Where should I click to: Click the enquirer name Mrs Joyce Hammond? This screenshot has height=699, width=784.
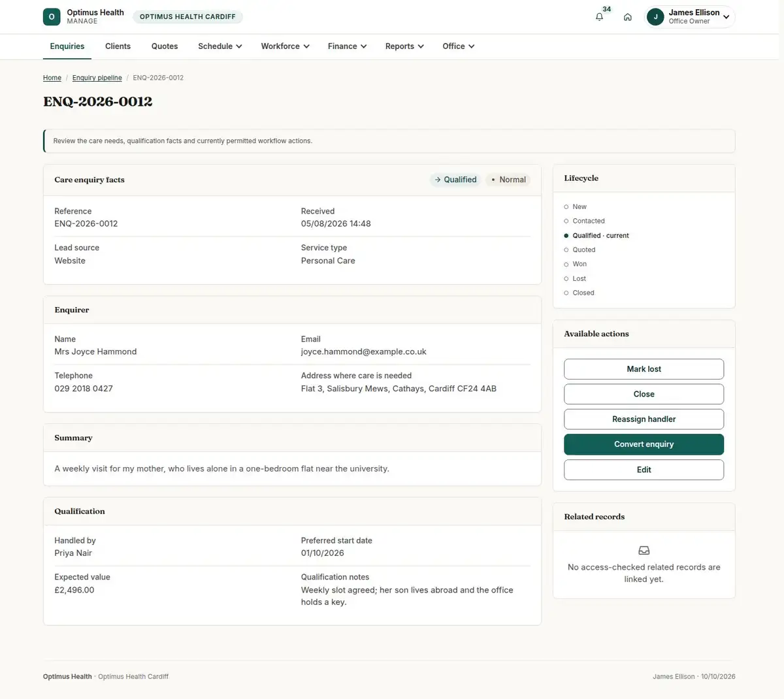95,351
